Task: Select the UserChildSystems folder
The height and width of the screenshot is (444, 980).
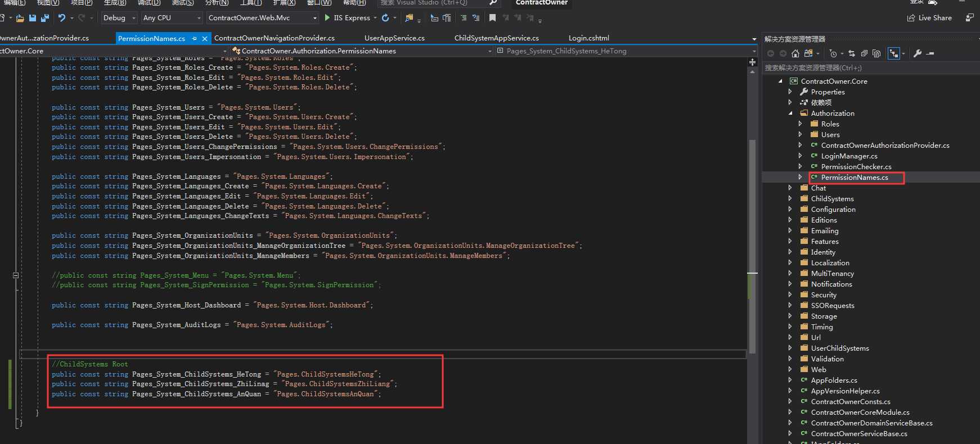Action: pos(840,348)
